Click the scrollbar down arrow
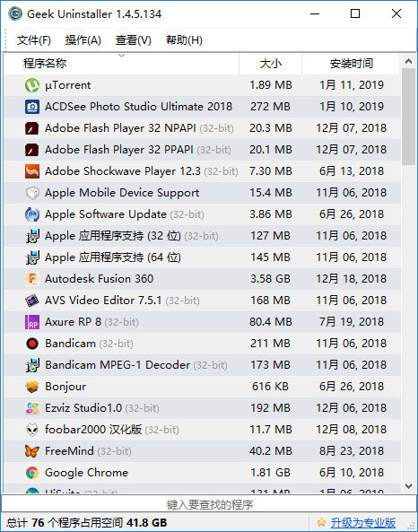The height and width of the screenshot is (532, 418). 408,486
